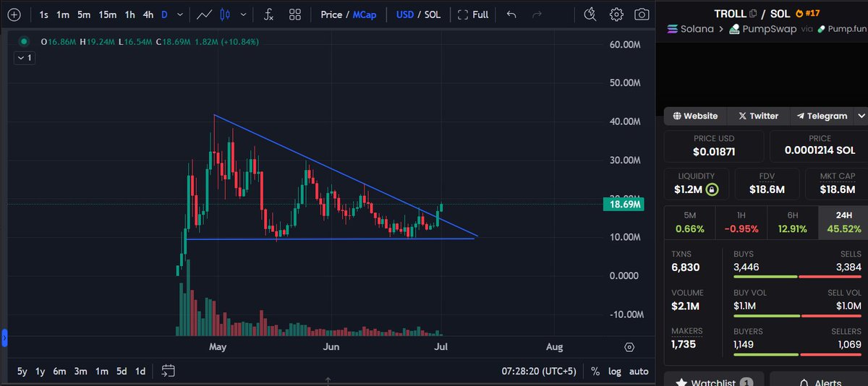Screen dimensions: 868x386
Task: Open the timeframe interval dropdown arrow
Action: (x=179, y=14)
